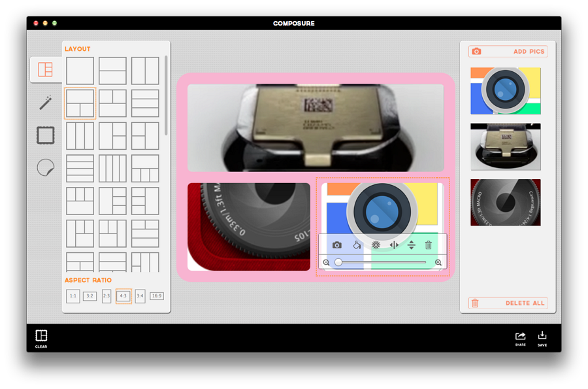Select the 3:2 aspect ratio
The width and height of the screenshot is (588, 389).
[x=90, y=296]
